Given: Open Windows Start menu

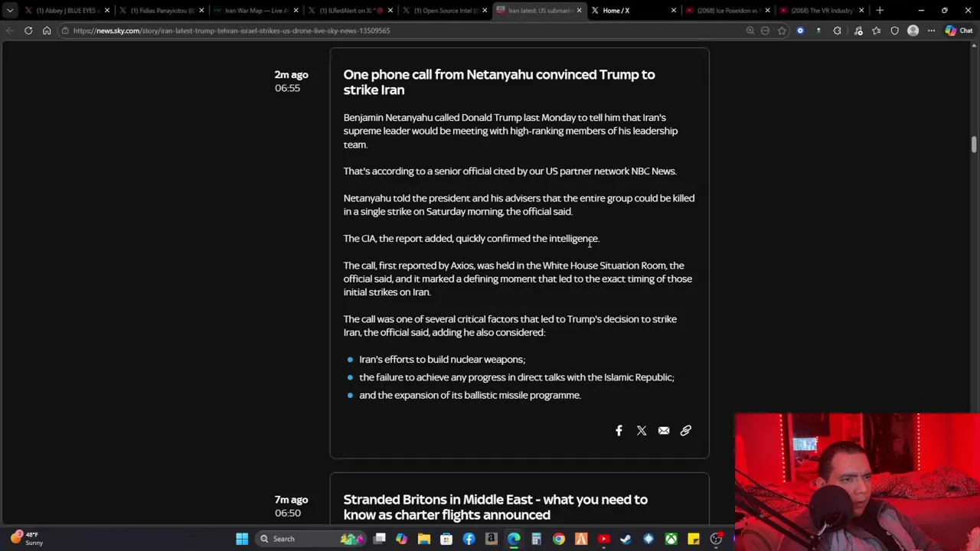Looking at the screenshot, I should [x=242, y=539].
